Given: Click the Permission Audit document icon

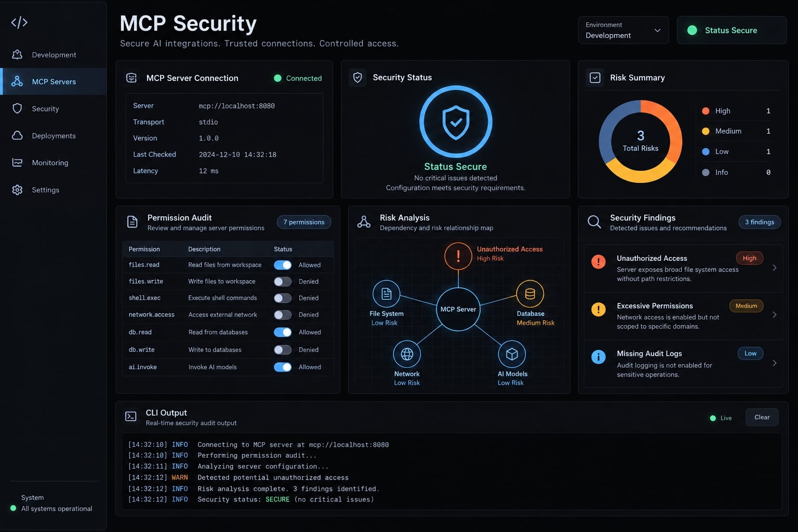Looking at the screenshot, I should [132, 222].
